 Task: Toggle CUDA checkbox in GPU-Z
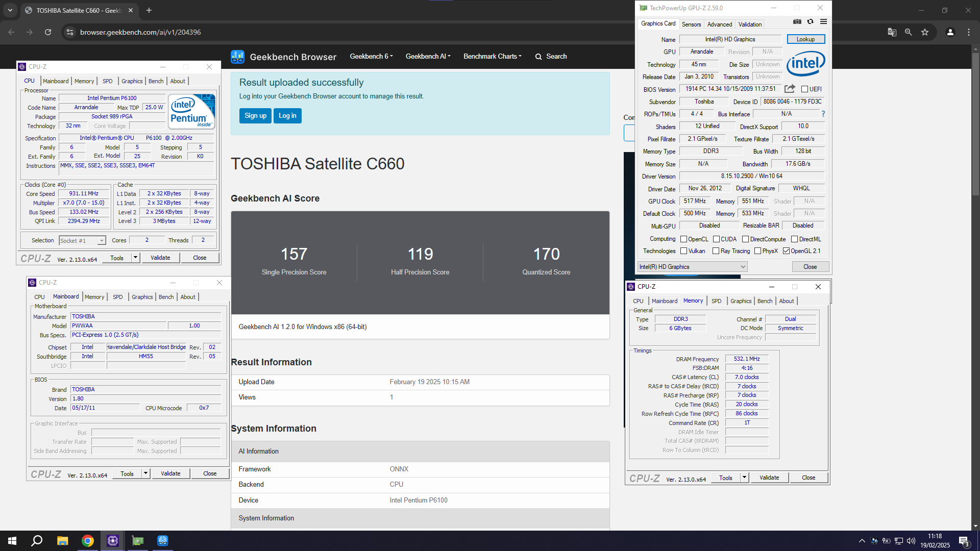point(716,239)
